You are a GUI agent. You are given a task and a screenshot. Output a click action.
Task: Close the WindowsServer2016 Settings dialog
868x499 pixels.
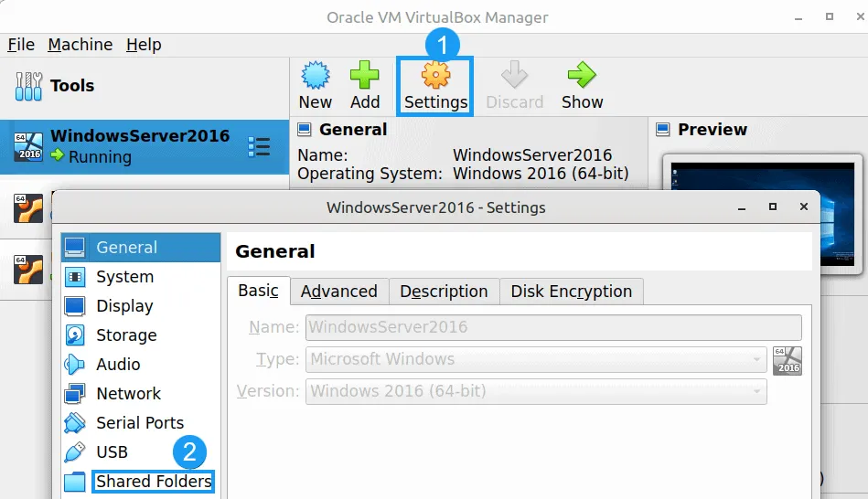804,207
